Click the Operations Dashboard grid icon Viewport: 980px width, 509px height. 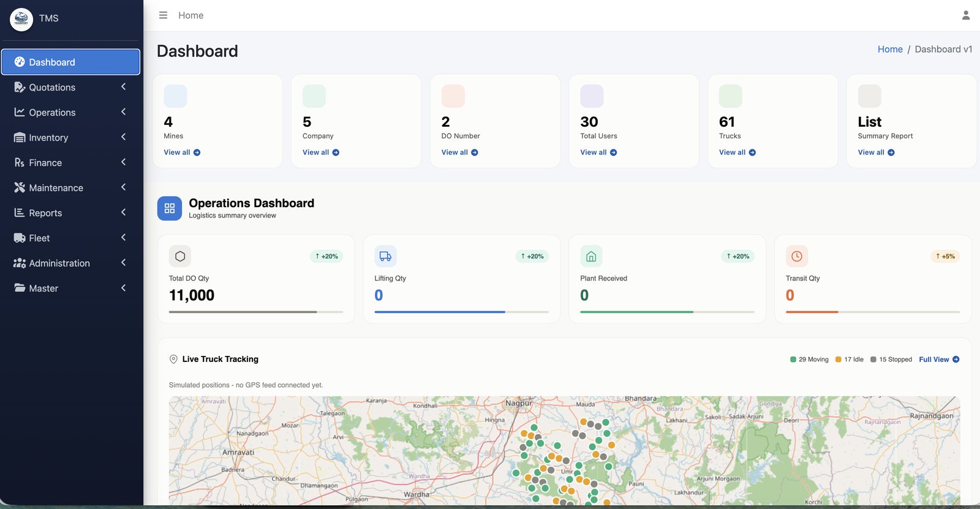click(170, 208)
